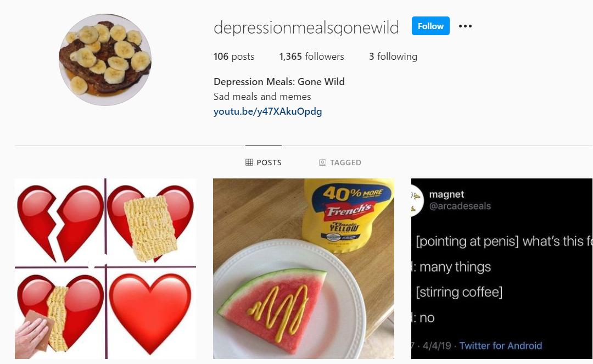593x364 pixels.
Task: Follow the depressionmealsgonewild account
Action: (430, 26)
